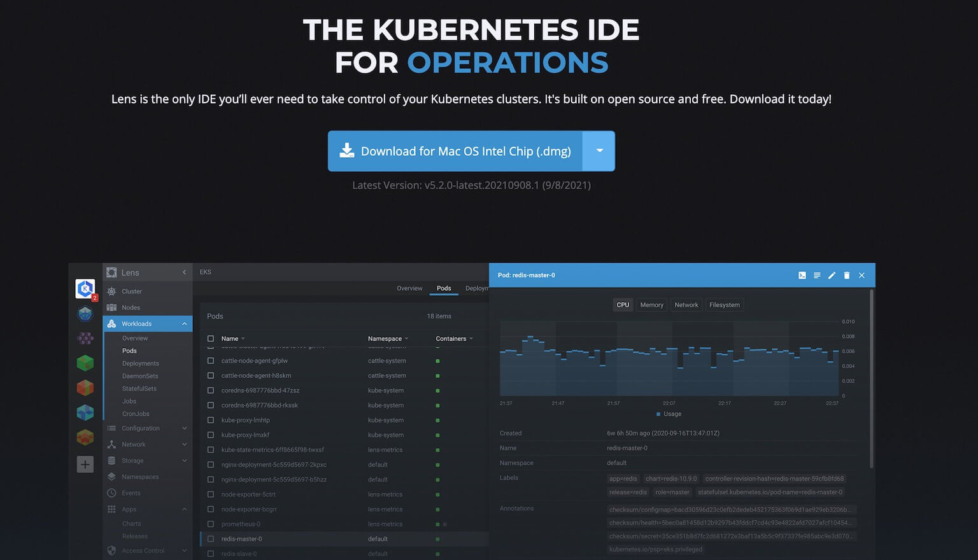Add a new cluster with the plus icon
Image resolution: width=978 pixels, height=560 pixels.
click(x=85, y=465)
